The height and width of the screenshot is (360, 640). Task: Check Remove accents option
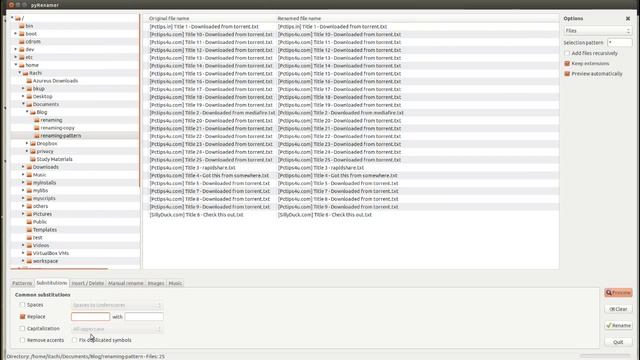(x=22, y=340)
